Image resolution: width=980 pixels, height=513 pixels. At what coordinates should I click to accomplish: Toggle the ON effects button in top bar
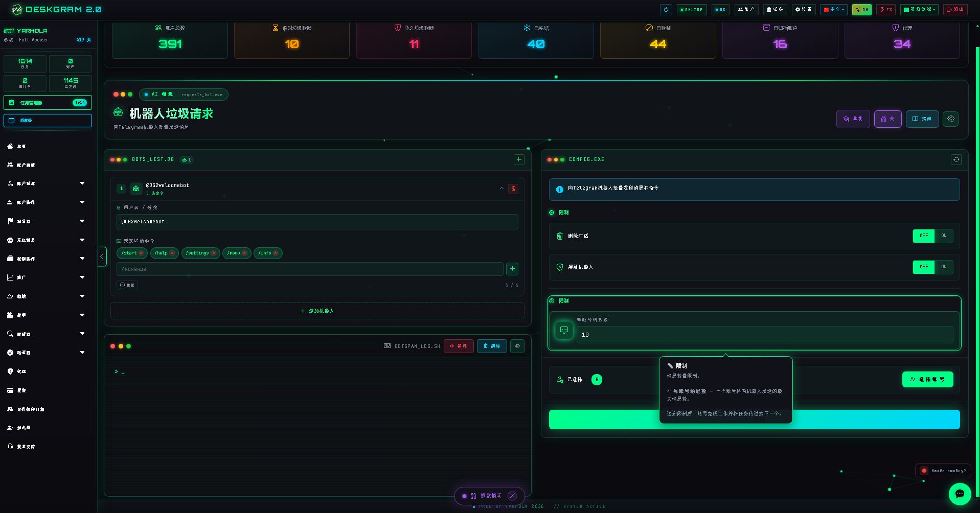861,10
